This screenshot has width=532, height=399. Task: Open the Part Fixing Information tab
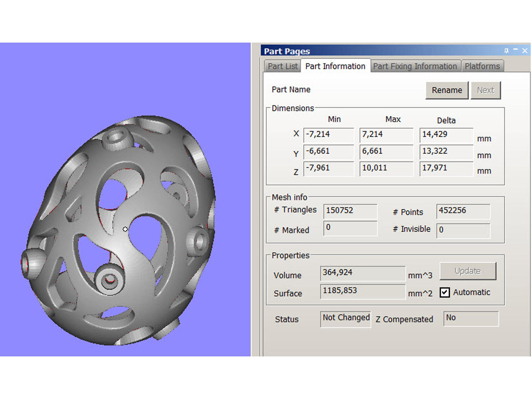[x=415, y=66]
